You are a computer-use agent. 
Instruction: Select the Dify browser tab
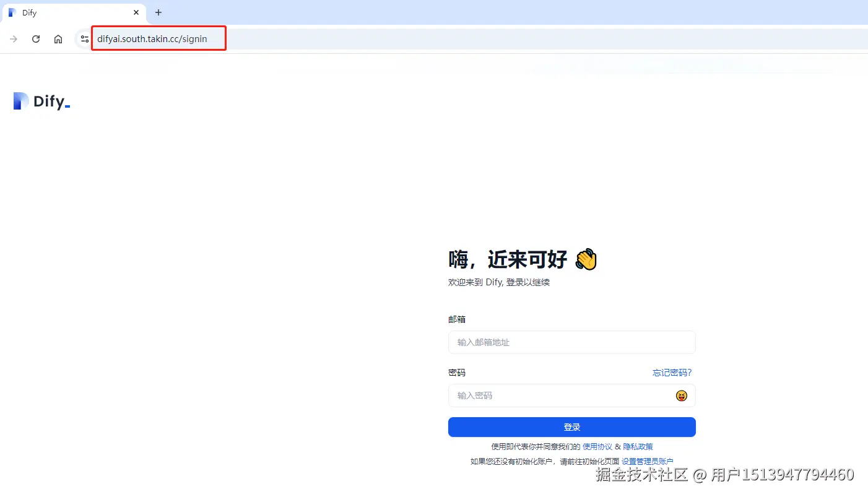(73, 12)
